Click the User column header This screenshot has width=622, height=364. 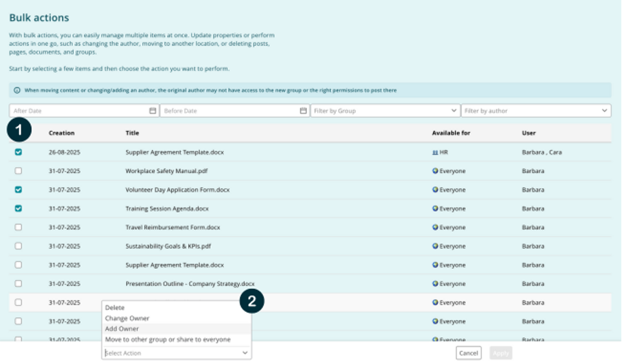[529, 133]
